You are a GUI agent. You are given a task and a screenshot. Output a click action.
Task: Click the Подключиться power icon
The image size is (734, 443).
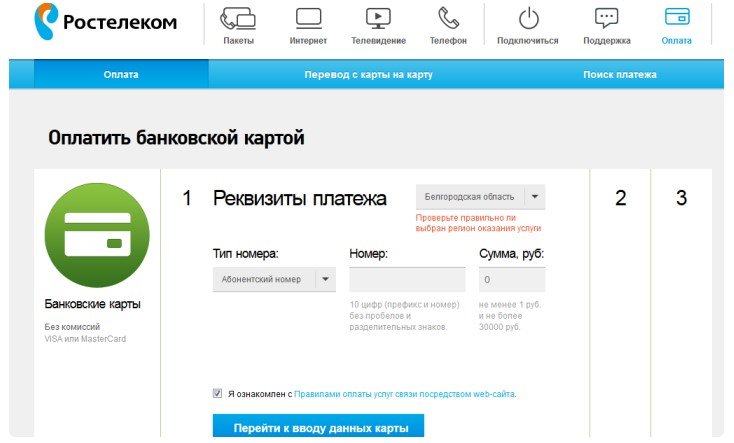pos(528,19)
